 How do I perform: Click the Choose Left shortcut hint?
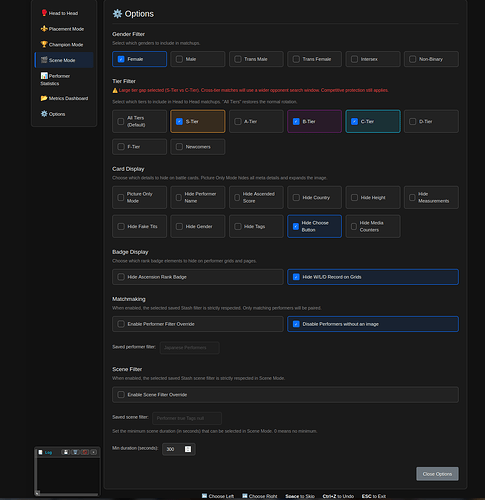(x=218, y=496)
